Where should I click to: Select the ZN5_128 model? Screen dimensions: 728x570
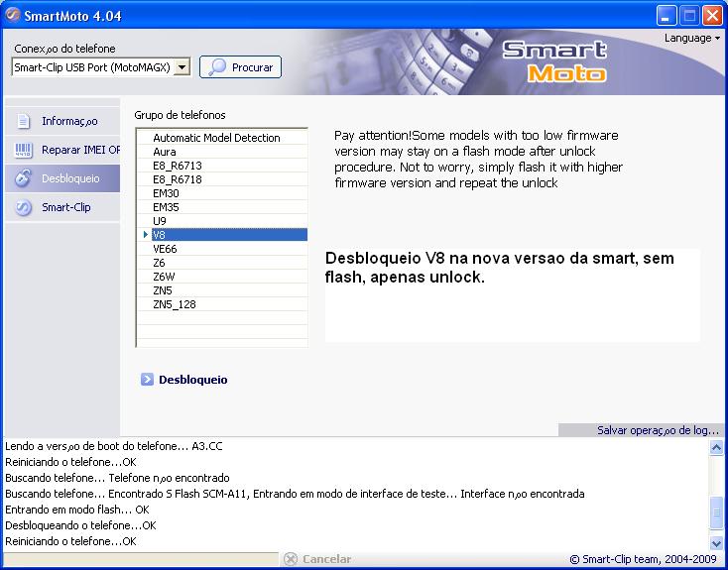coord(223,304)
